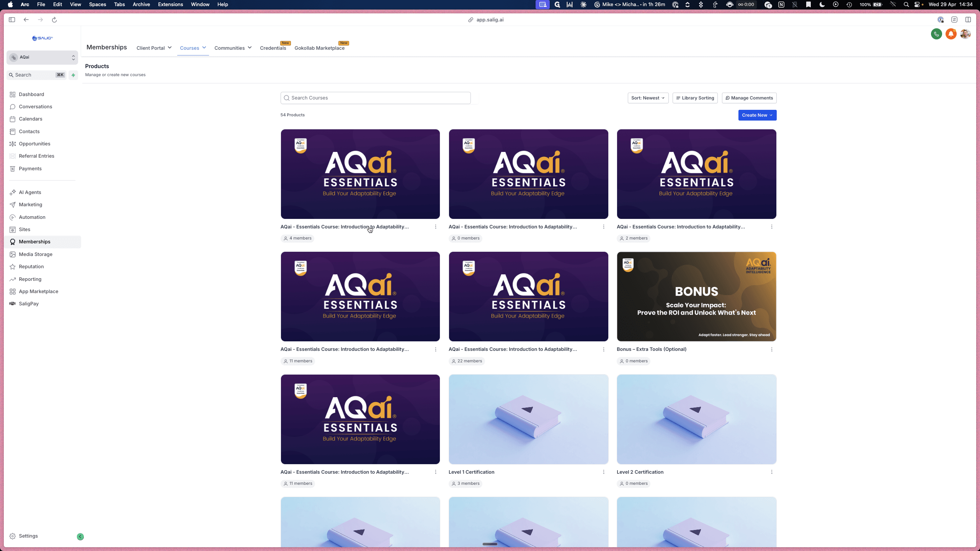Collapse the sidebar with green arrow button
The image size is (980, 551).
click(80, 536)
